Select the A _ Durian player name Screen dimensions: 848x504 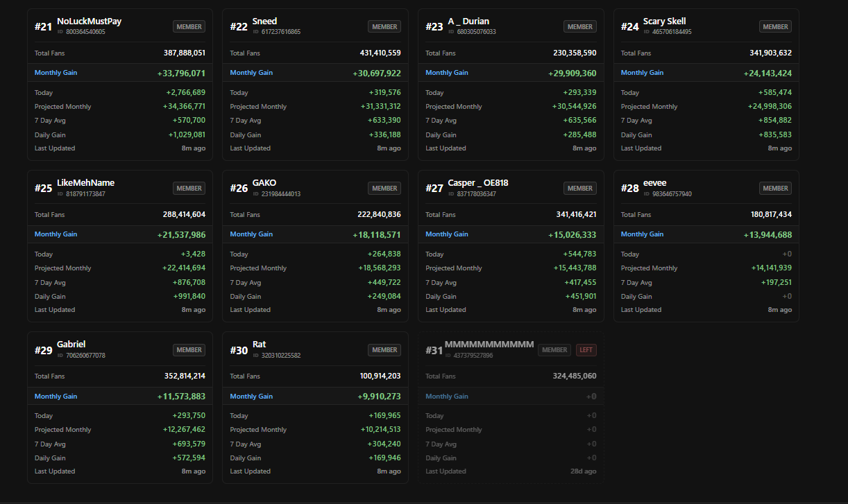[x=468, y=21]
